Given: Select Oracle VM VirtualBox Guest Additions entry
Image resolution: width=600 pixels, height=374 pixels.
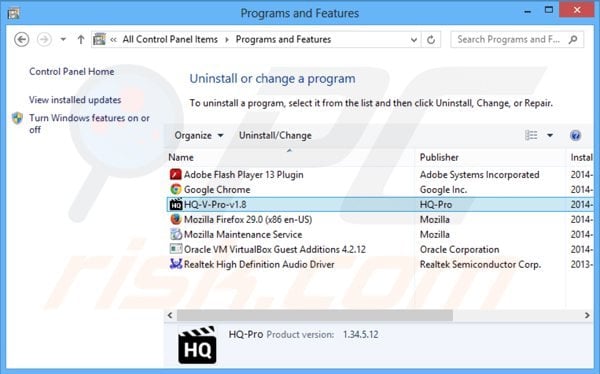Looking at the screenshot, I should [275, 249].
